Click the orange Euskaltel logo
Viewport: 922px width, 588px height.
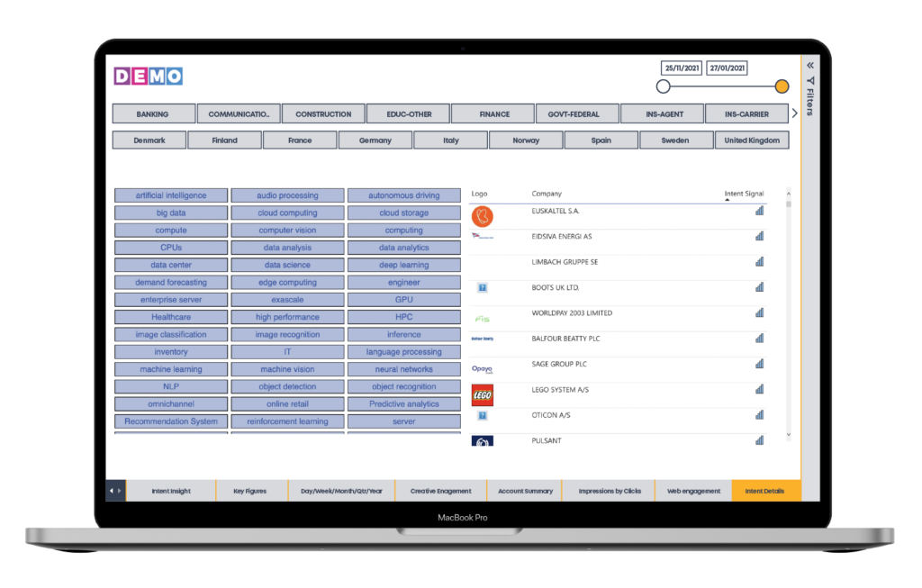tap(483, 216)
